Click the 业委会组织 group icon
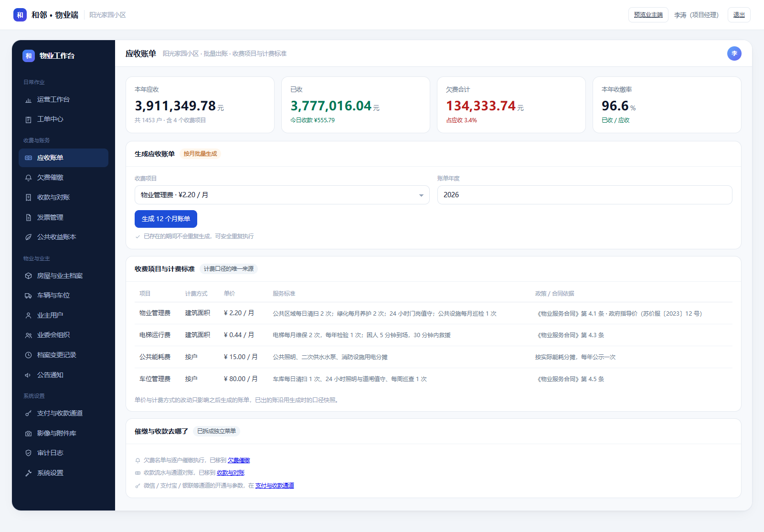Screen dimensions: 764x532 [28, 335]
